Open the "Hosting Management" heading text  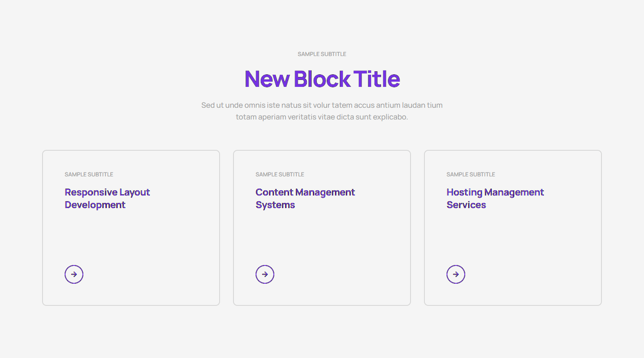click(x=495, y=192)
